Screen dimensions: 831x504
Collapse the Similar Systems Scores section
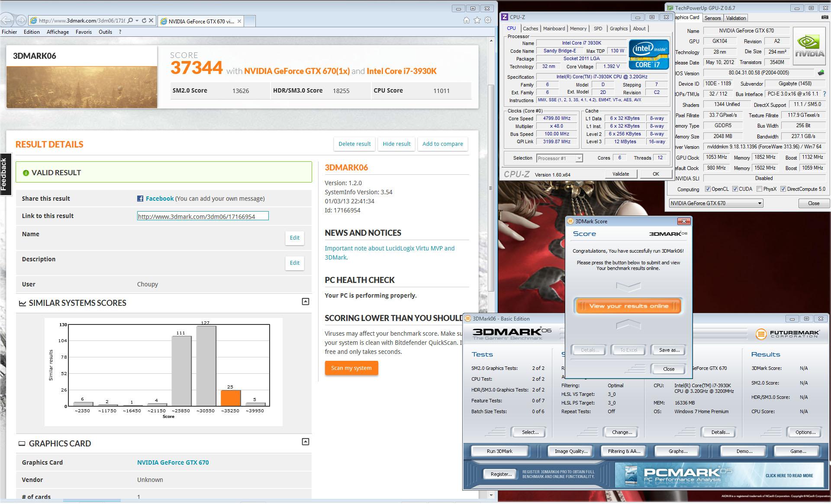(305, 302)
